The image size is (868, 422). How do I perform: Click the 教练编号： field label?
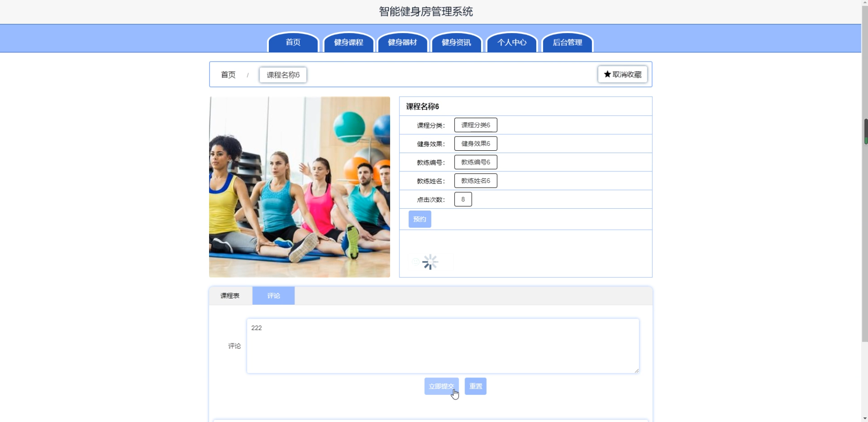(431, 163)
